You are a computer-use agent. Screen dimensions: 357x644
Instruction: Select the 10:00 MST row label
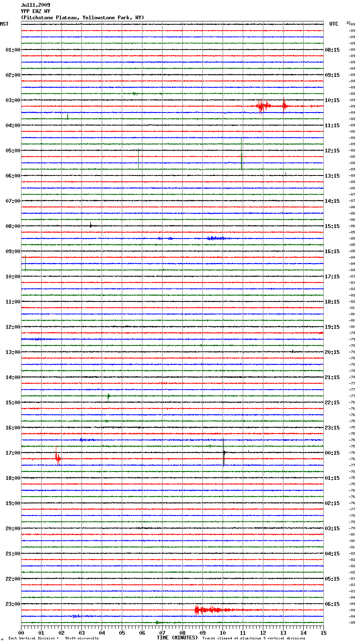[x=13, y=277]
